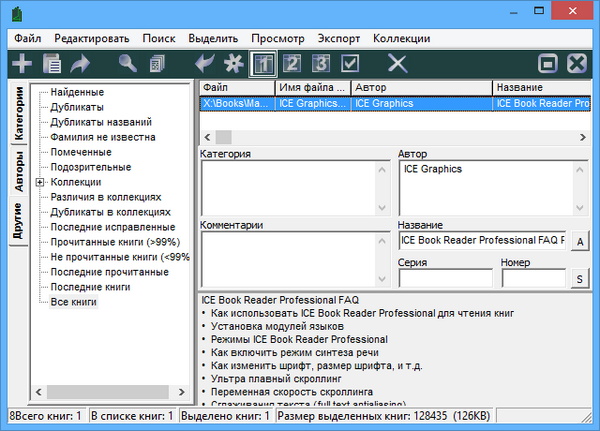Click the magnifying glass search icon

pyautogui.click(x=129, y=64)
